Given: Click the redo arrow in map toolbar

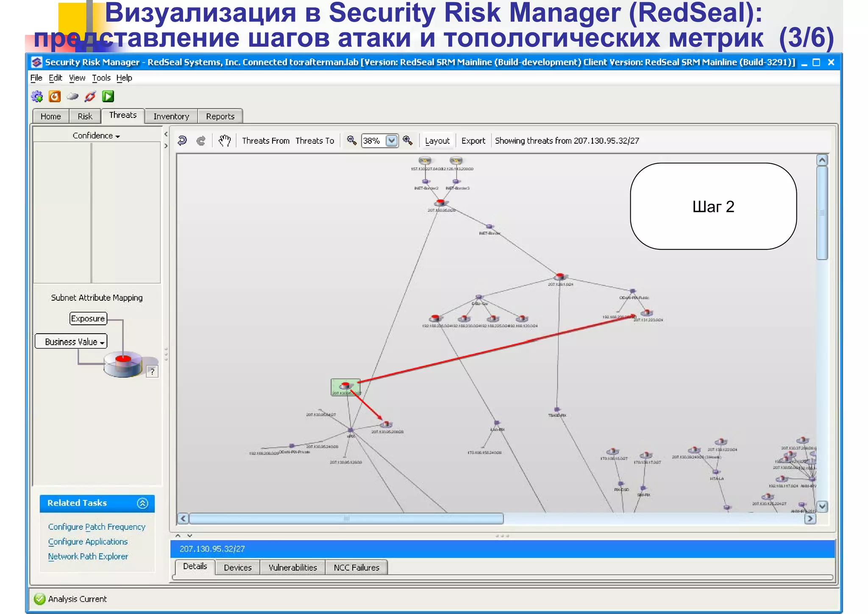Looking at the screenshot, I should 201,140.
